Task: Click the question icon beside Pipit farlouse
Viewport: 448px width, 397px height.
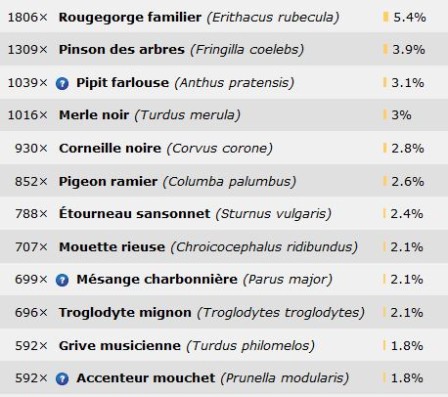Action: pyautogui.click(x=62, y=83)
